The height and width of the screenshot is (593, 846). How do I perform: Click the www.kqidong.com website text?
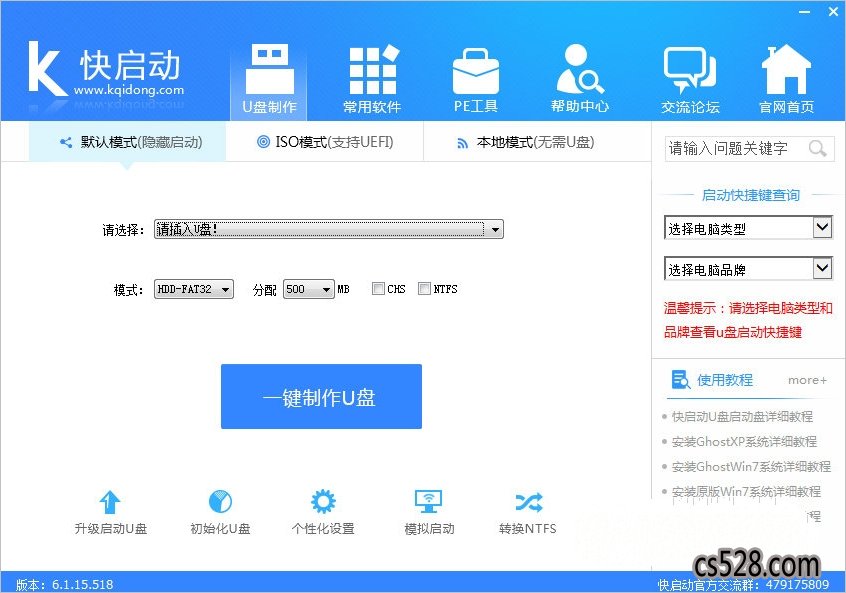[129, 90]
